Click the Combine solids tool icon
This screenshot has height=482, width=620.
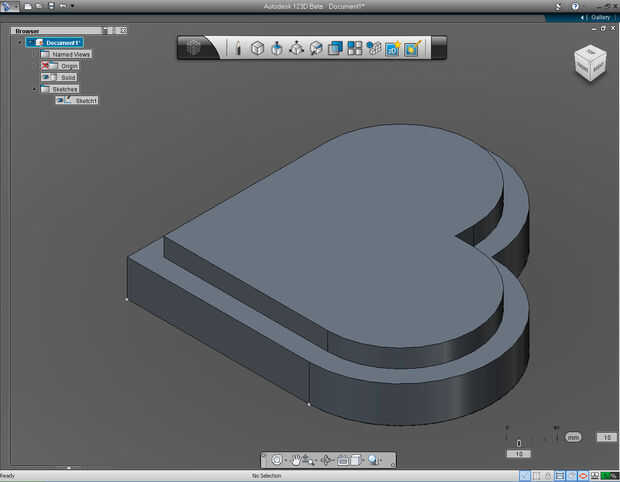coord(336,48)
